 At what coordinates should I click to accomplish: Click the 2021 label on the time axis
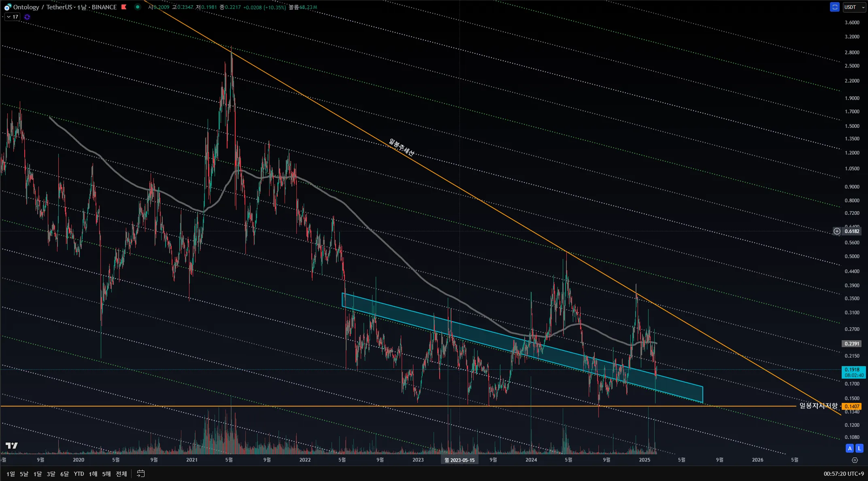192,460
